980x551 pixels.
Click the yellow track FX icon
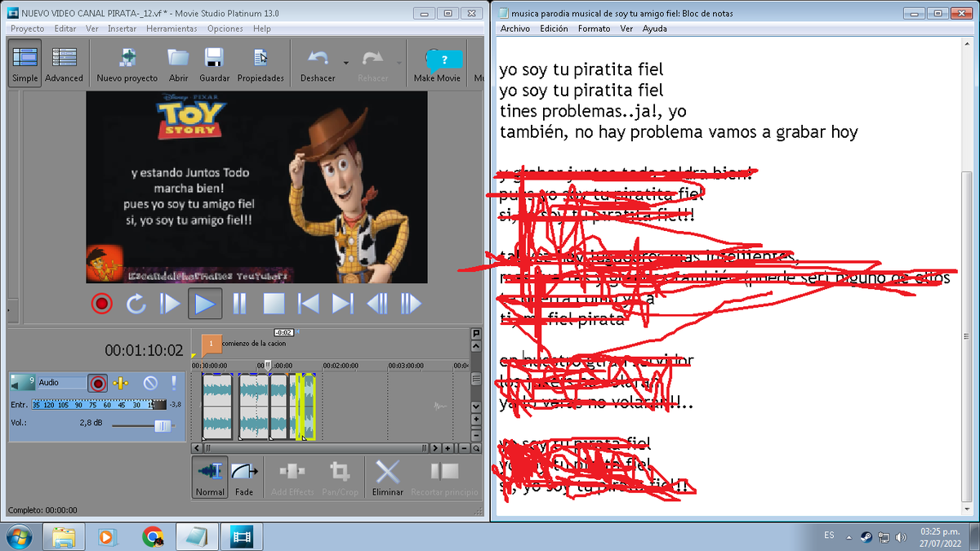click(121, 383)
